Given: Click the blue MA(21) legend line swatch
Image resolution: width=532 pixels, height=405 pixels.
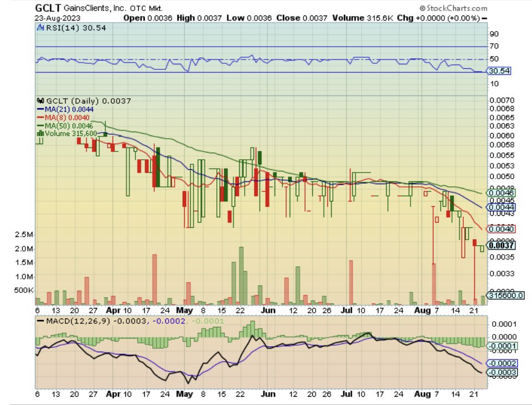Looking at the screenshot, I should [x=40, y=109].
